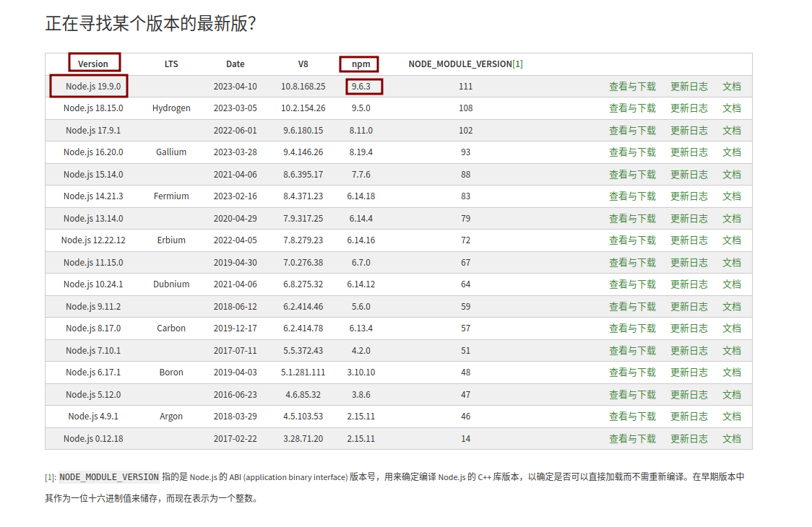Select the Fermium LTS cell
Viewport: 812px width, 527px height.
[x=171, y=196]
